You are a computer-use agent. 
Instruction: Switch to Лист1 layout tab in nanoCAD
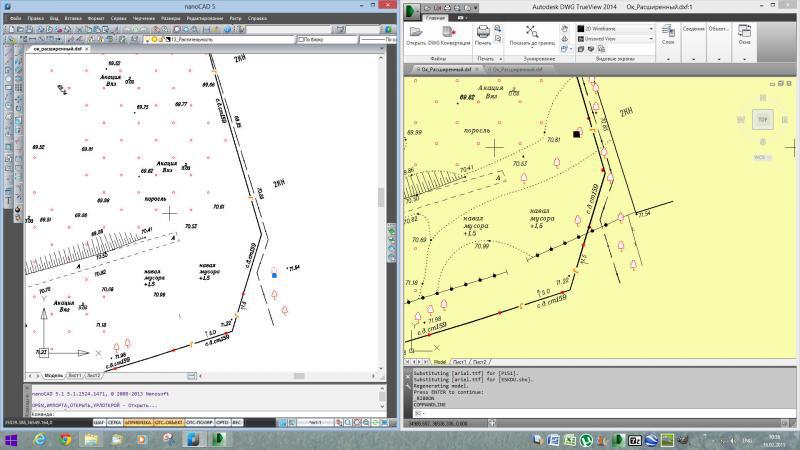pyautogui.click(x=75, y=376)
